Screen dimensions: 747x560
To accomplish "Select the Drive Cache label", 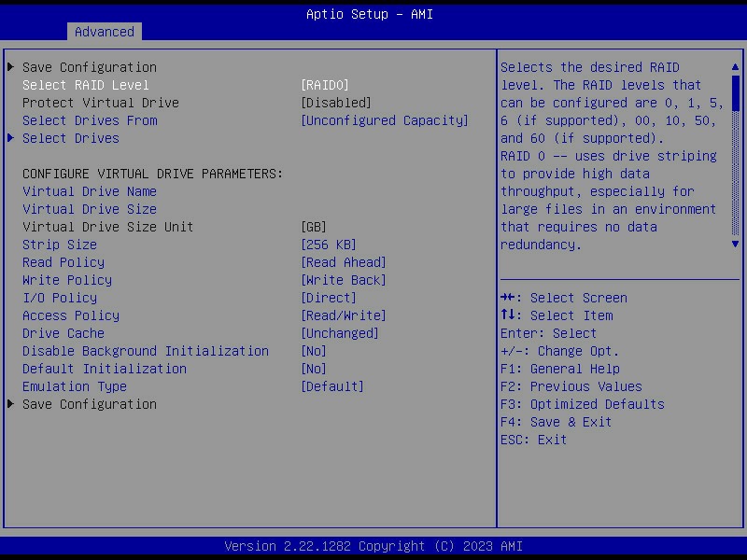I will (x=63, y=333).
